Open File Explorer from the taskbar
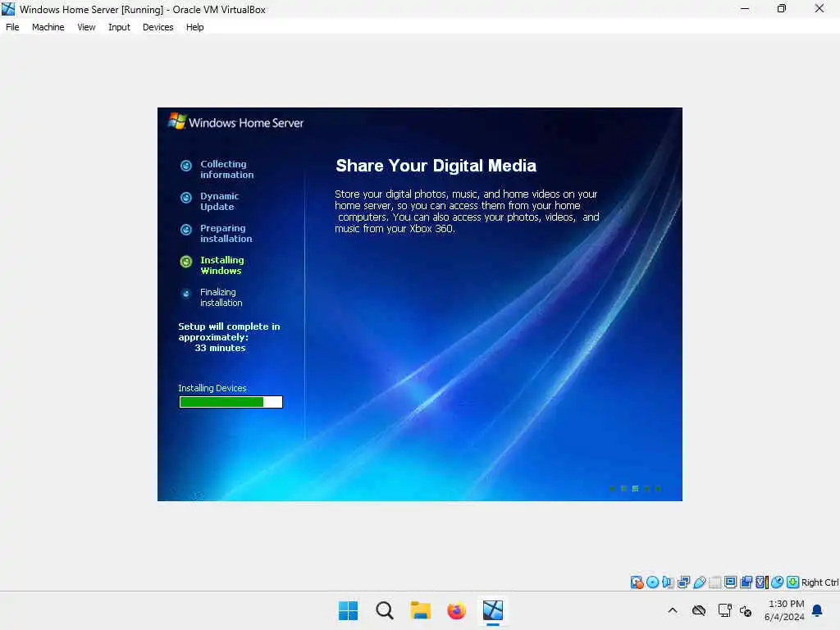Screen dimensions: 840x630 [x=421, y=610]
